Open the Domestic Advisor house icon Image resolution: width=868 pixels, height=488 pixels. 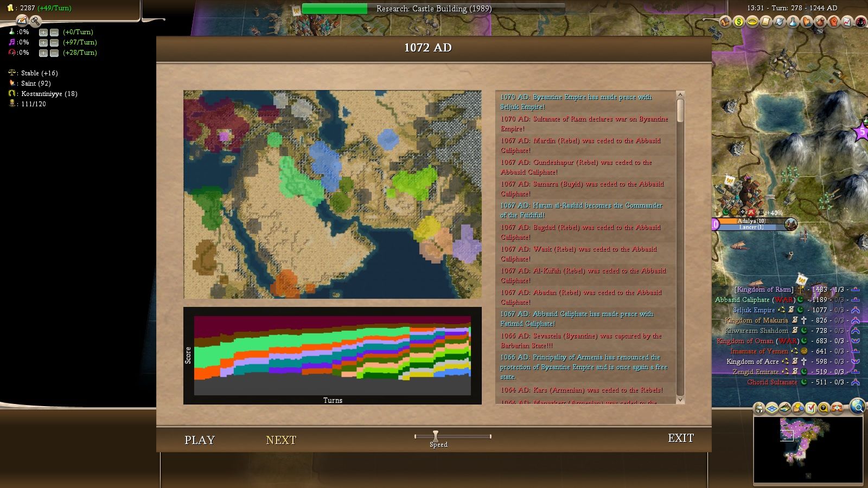point(725,22)
